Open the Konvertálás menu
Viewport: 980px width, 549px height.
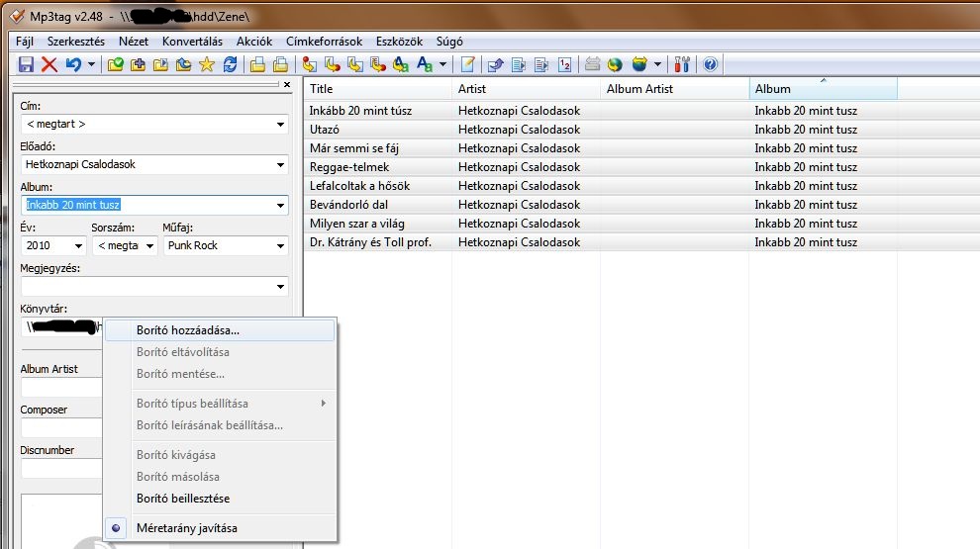(x=192, y=42)
